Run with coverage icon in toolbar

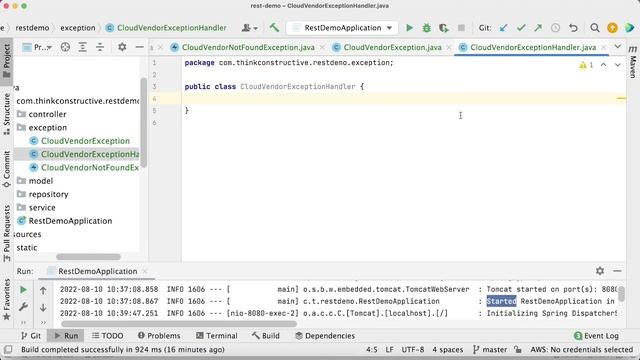[444, 28]
